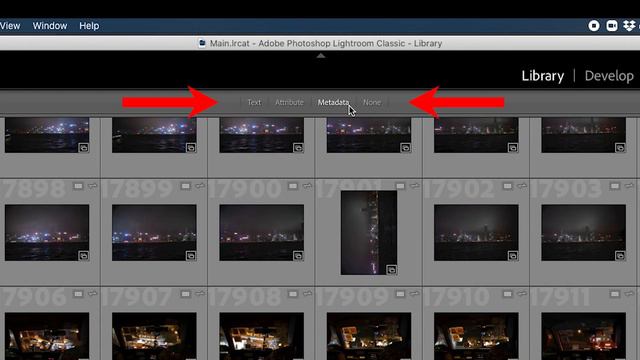Click the rectangle status icon on cell 17902

click(507, 186)
